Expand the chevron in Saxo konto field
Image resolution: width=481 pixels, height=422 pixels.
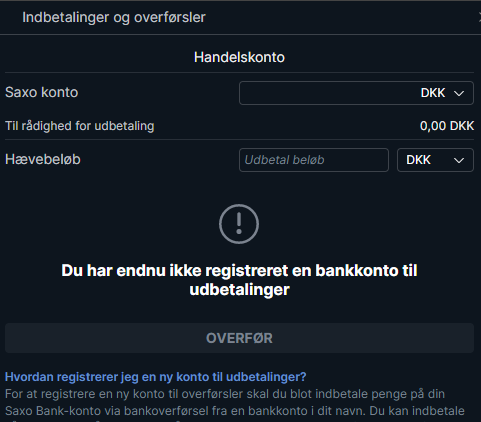coord(459,93)
